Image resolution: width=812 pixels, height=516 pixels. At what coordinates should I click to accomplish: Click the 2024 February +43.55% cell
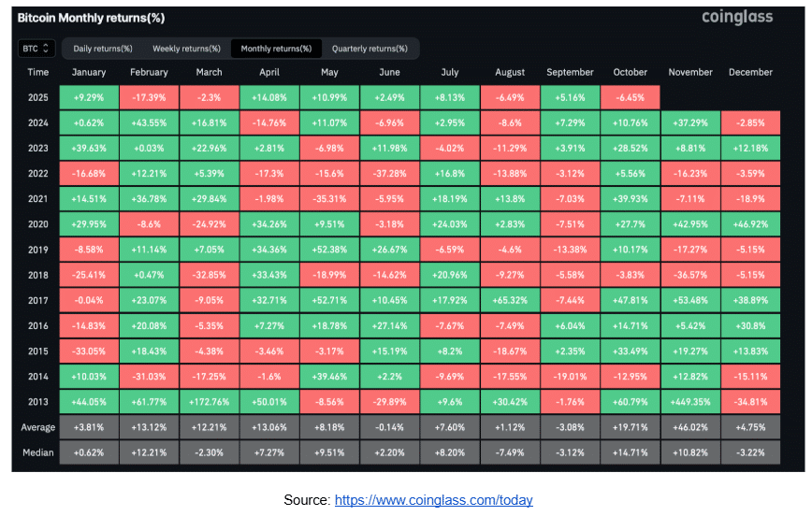(x=150, y=122)
